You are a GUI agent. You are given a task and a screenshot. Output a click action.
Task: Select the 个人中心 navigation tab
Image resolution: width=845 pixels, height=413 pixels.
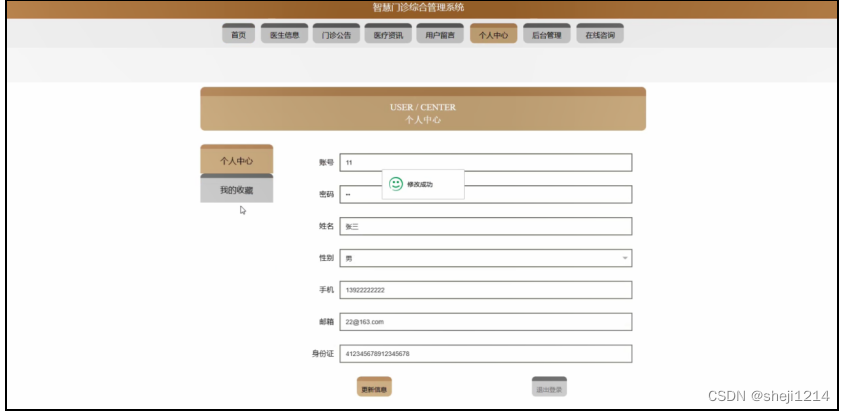pos(494,33)
